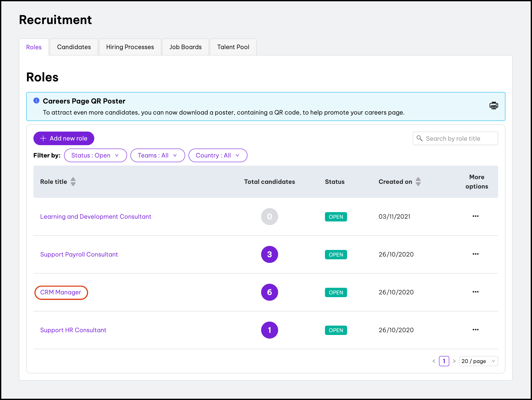This screenshot has height=400, width=532.
Task: Sort by Role title column arrows
Action: pyautogui.click(x=73, y=182)
